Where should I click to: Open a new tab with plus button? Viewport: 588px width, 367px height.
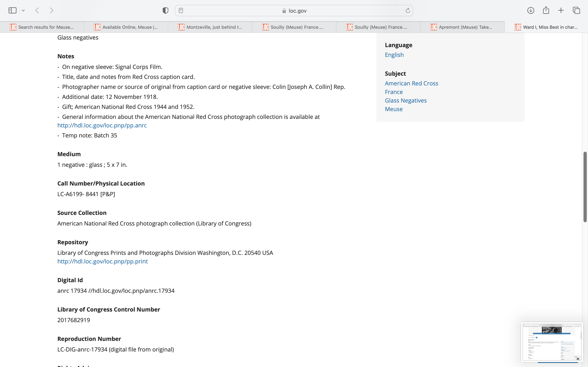(x=561, y=10)
